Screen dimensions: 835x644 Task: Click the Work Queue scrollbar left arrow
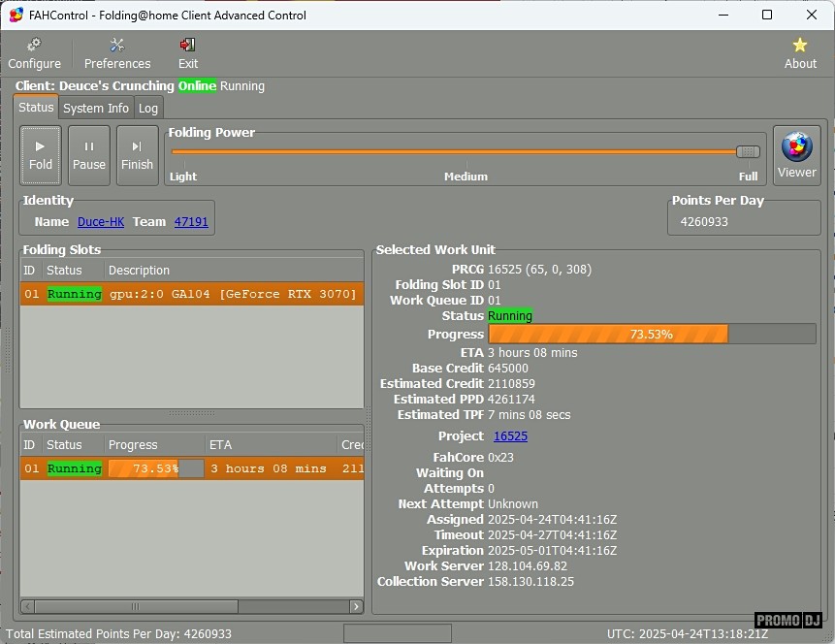(x=28, y=606)
